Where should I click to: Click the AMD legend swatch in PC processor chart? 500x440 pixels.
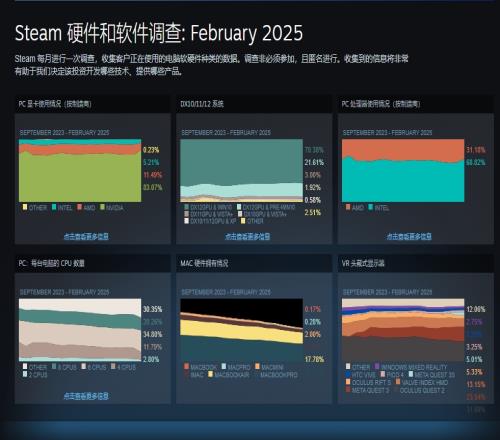[348, 207]
